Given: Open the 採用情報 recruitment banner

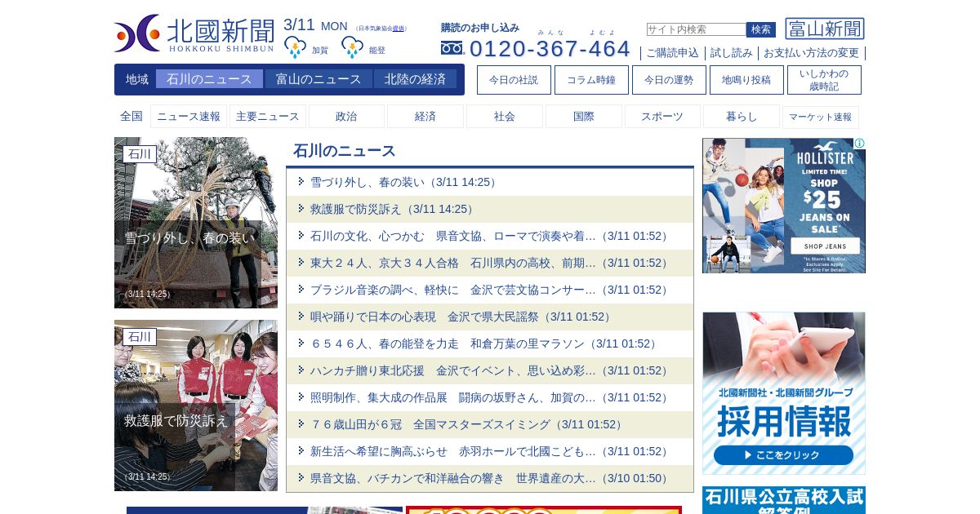Looking at the screenshot, I should [784, 393].
